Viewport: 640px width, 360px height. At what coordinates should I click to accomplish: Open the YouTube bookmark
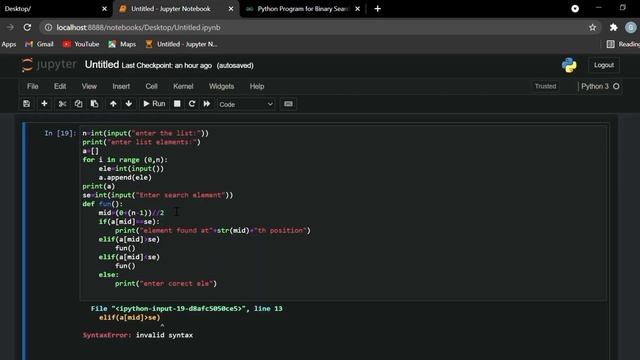[x=81, y=44]
